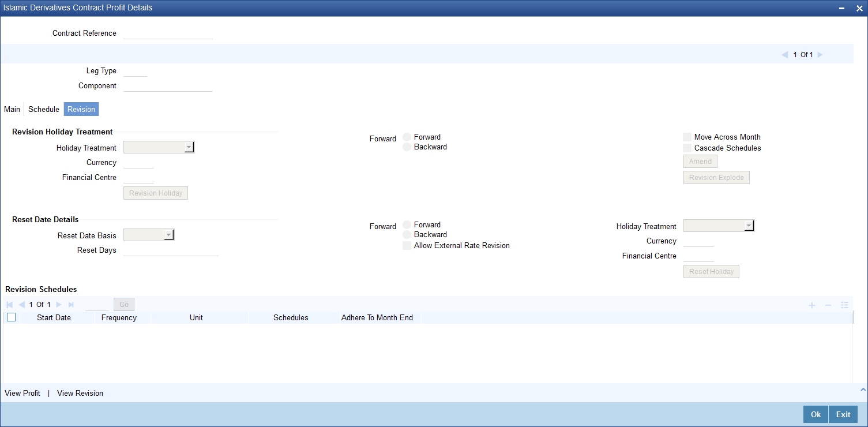868x427 pixels.
Task: Select the Revision tab
Action: click(81, 109)
